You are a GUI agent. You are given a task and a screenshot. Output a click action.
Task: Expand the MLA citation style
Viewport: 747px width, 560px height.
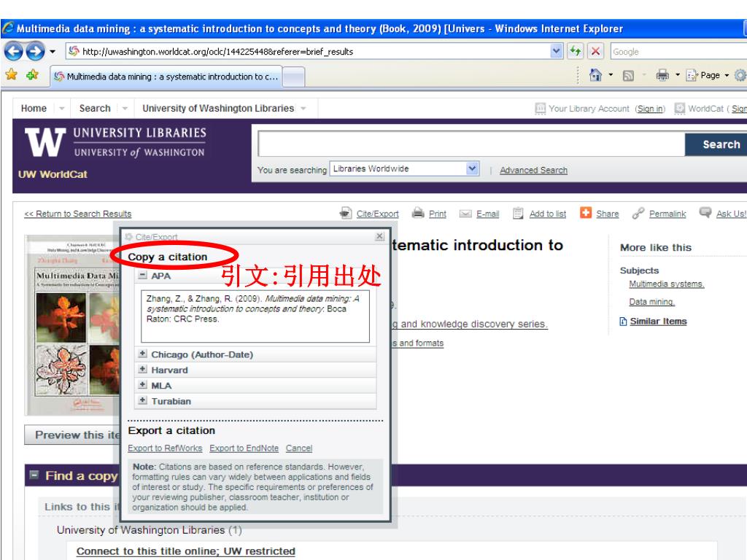(x=142, y=385)
